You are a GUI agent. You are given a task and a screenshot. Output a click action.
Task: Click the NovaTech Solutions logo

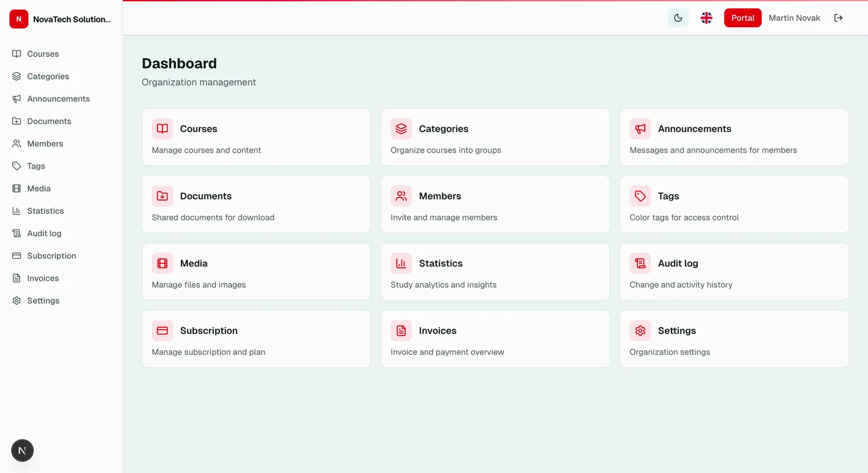(x=19, y=19)
